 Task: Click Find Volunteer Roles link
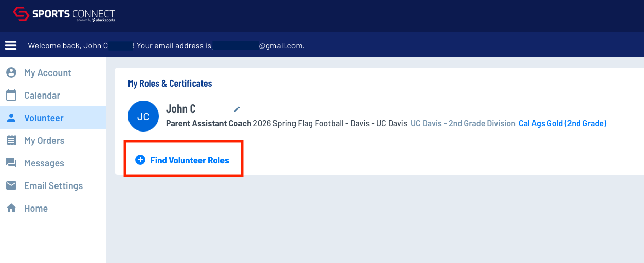pyautogui.click(x=190, y=160)
